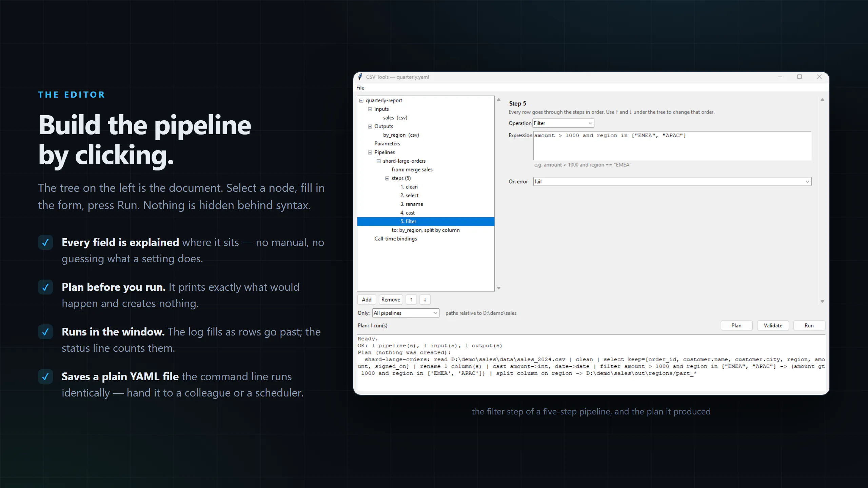The width and height of the screenshot is (868, 488).
Task: Click the form panel scroll-down arrow
Action: pos(822,301)
